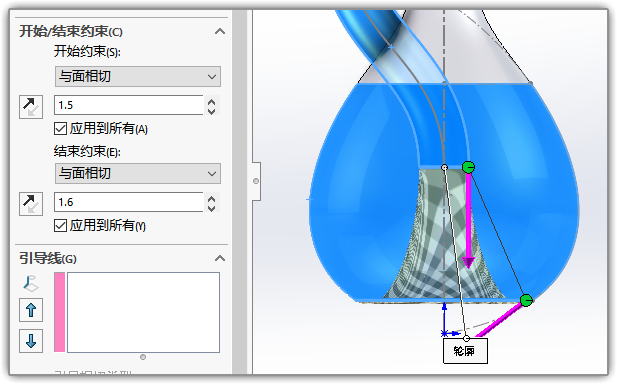Collapse the 引导线 section

pyautogui.click(x=220, y=258)
